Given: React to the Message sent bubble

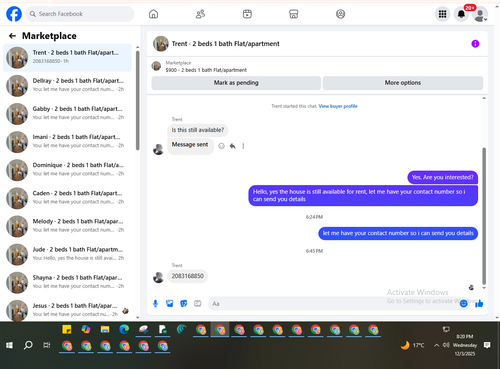Looking at the screenshot, I should (x=221, y=146).
